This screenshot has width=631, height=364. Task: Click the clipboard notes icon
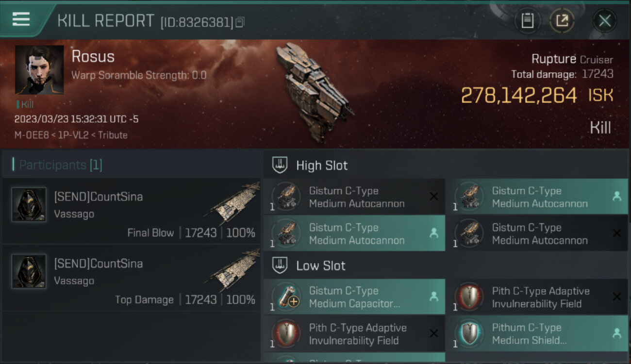point(527,20)
